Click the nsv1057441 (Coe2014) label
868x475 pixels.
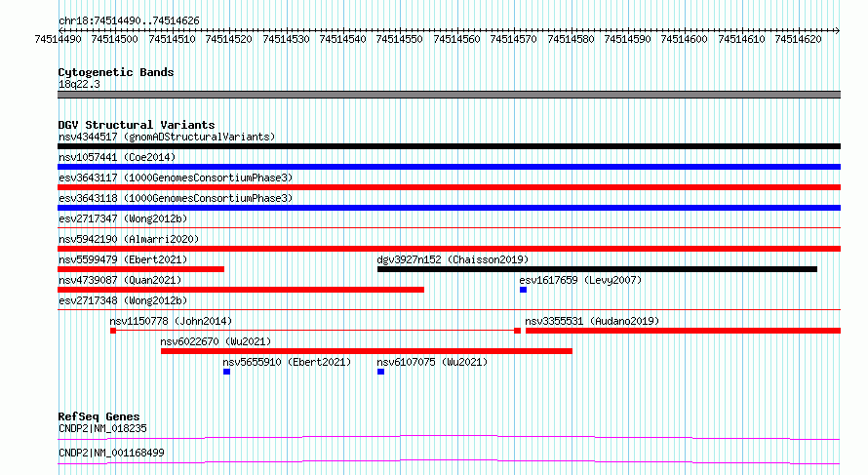(x=117, y=157)
